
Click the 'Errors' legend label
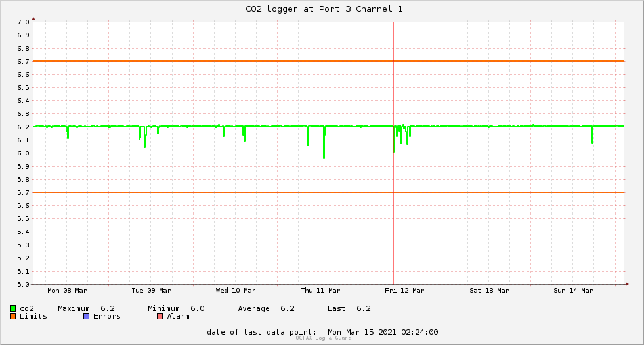[x=107, y=316]
